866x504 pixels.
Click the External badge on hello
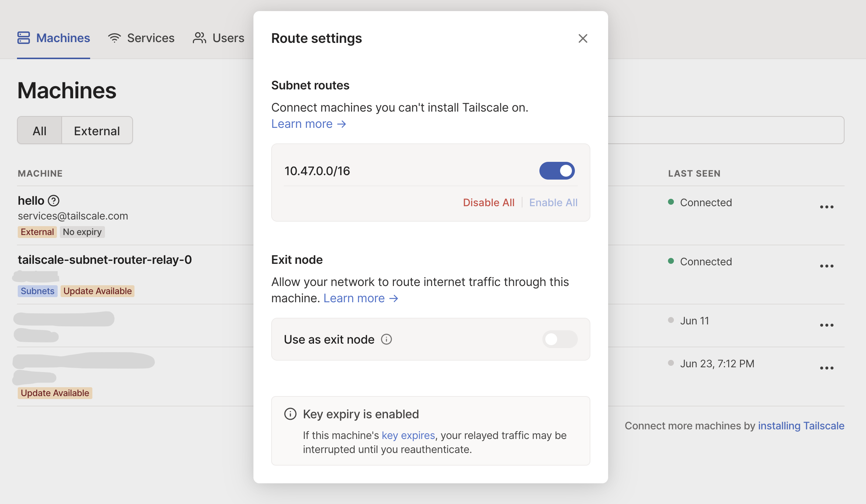coord(37,232)
